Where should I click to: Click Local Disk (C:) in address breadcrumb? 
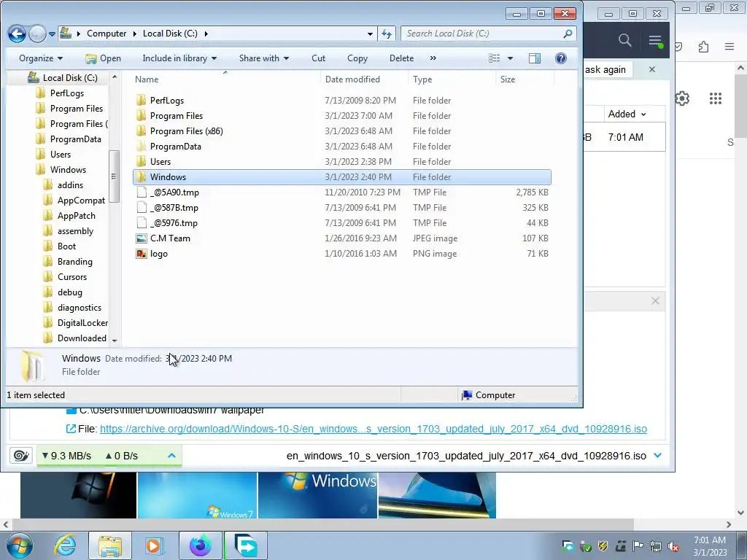click(170, 34)
